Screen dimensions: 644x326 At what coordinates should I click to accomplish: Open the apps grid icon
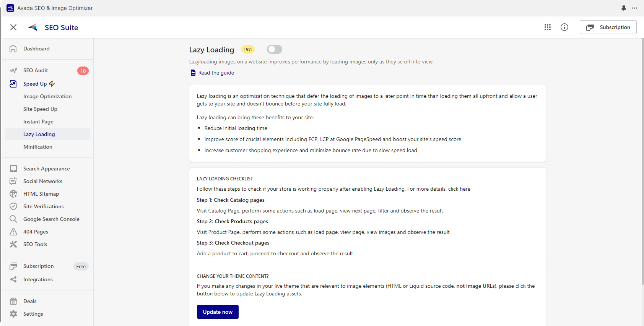pos(548,27)
